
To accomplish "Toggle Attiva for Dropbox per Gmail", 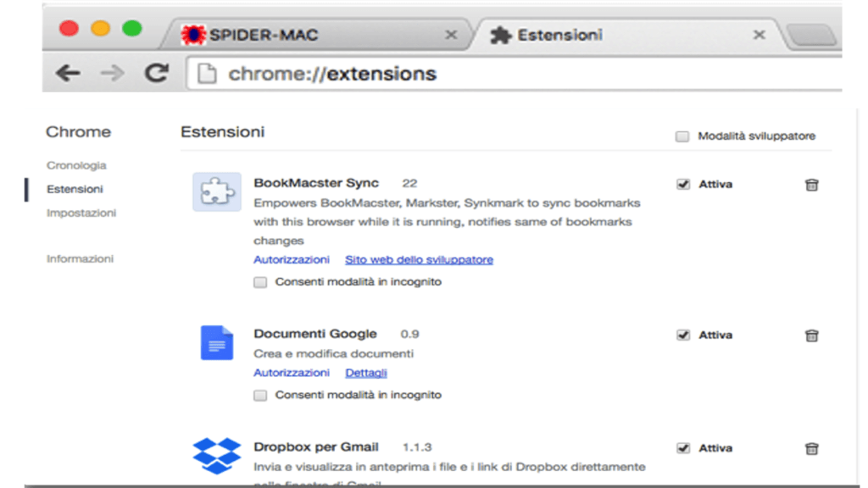I will coord(683,447).
